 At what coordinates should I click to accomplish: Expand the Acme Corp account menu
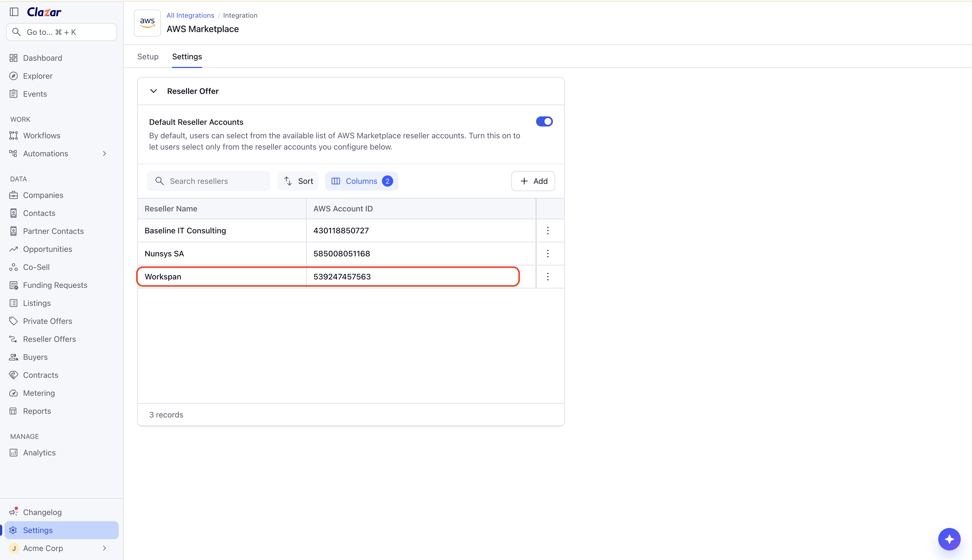tap(105, 548)
